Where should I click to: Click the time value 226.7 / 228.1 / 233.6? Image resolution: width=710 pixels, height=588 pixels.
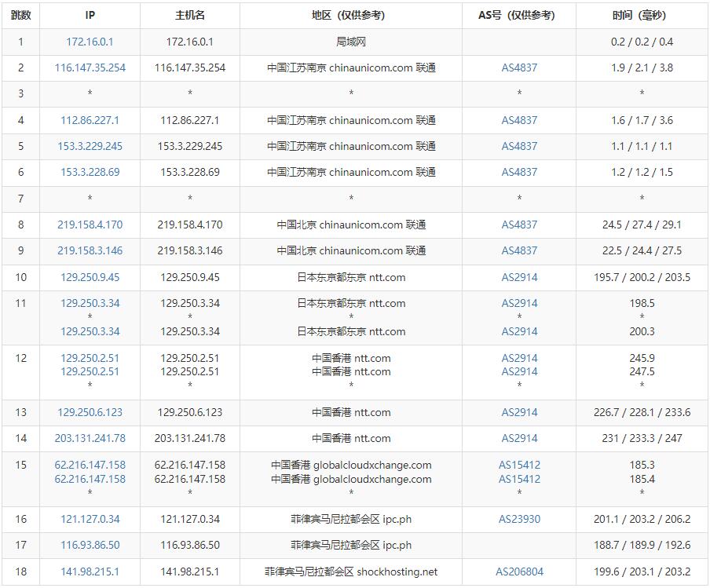point(642,412)
